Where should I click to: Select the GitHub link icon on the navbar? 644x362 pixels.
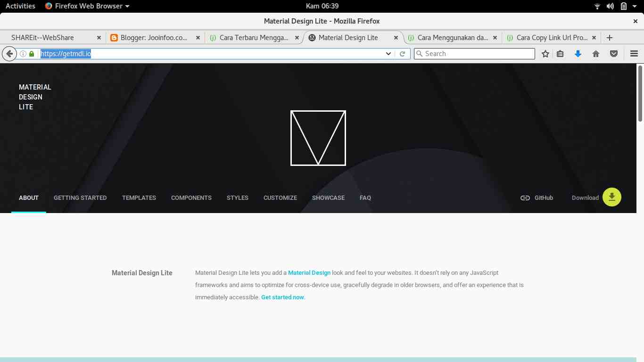(x=525, y=198)
